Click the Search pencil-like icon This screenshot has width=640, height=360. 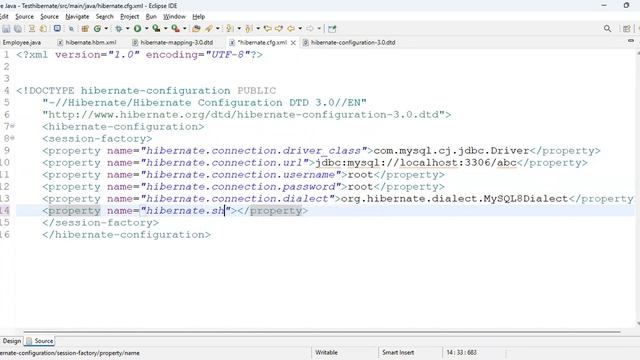[x=209, y=29]
